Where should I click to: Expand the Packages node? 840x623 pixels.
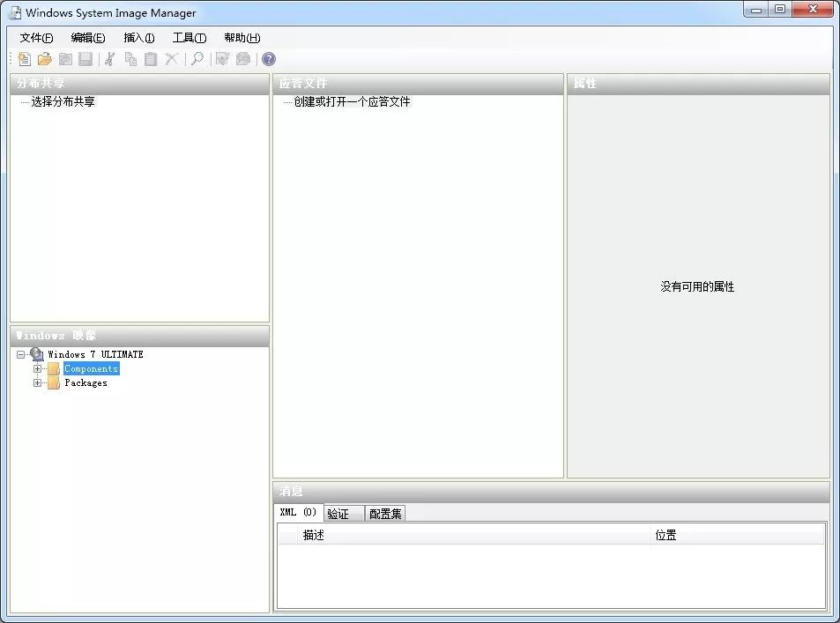[37, 383]
